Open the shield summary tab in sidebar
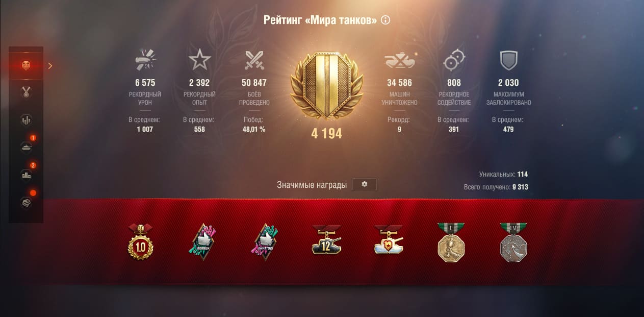This screenshot has height=317, width=644. [x=25, y=65]
